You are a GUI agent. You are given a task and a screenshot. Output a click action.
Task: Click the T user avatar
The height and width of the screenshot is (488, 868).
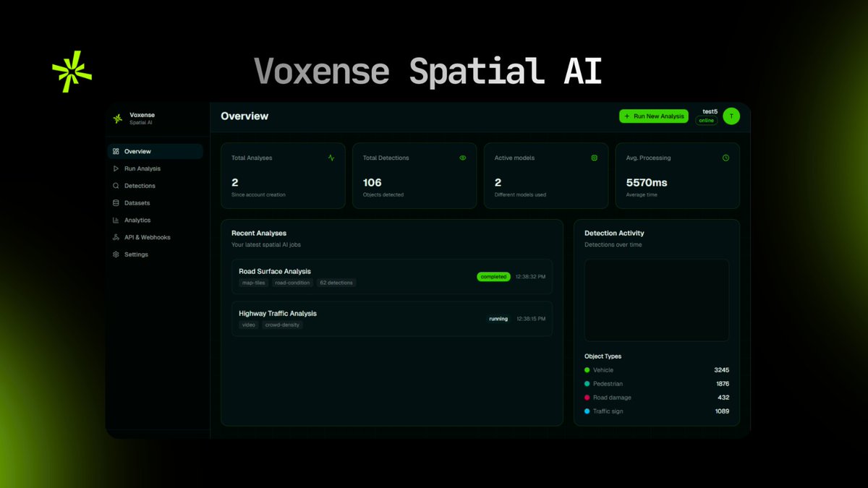coord(731,116)
